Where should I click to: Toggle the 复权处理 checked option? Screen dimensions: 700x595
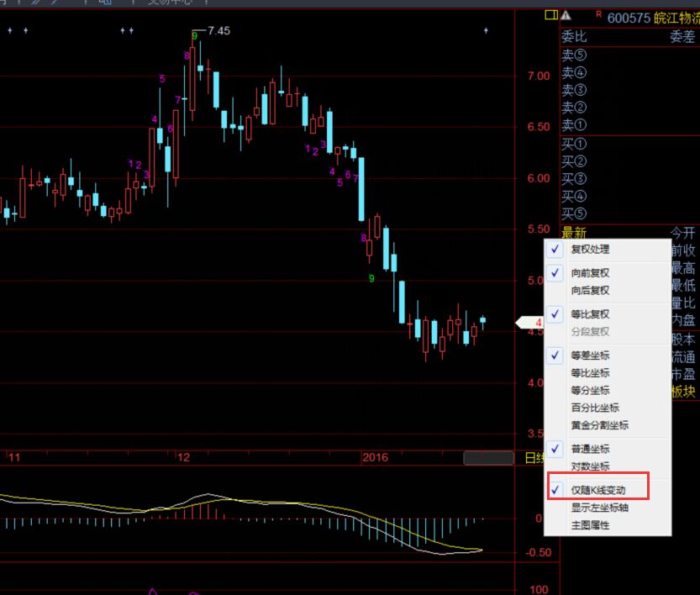[x=590, y=250]
